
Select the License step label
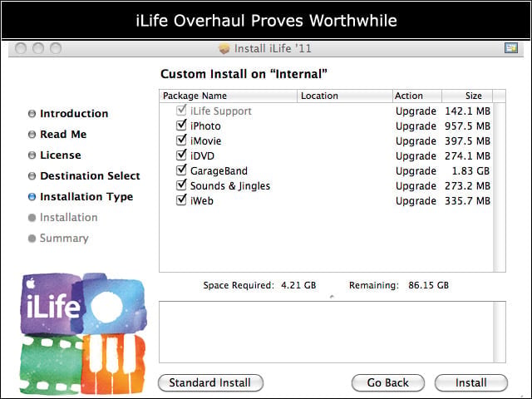tap(61, 155)
